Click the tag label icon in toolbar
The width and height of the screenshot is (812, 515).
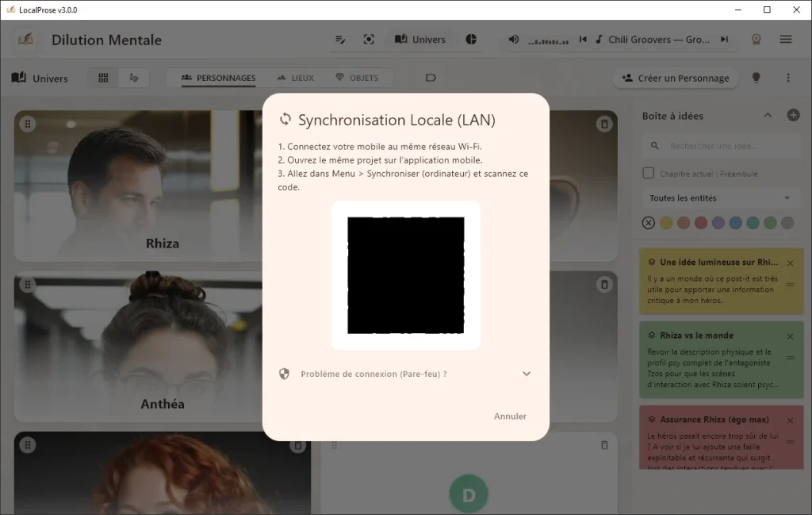[431, 78]
